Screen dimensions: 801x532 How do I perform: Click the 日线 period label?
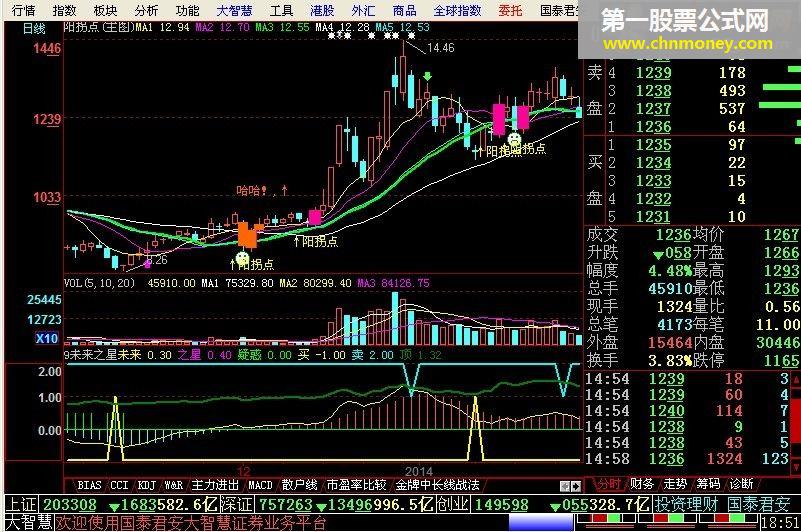pyautogui.click(x=34, y=29)
